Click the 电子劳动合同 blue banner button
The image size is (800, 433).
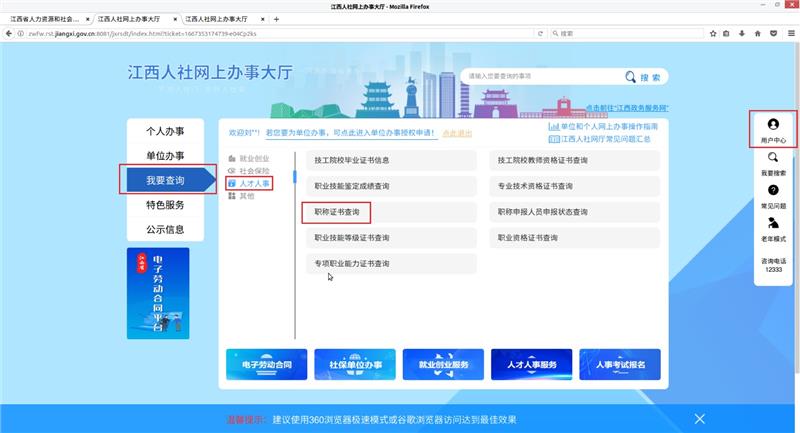(266, 365)
